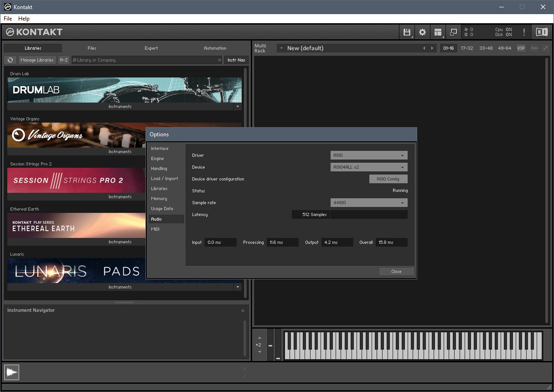Viewport: 554px width, 392px height.
Task: Click the Session Strings Pro 2 banner
Action: click(x=76, y=180)
